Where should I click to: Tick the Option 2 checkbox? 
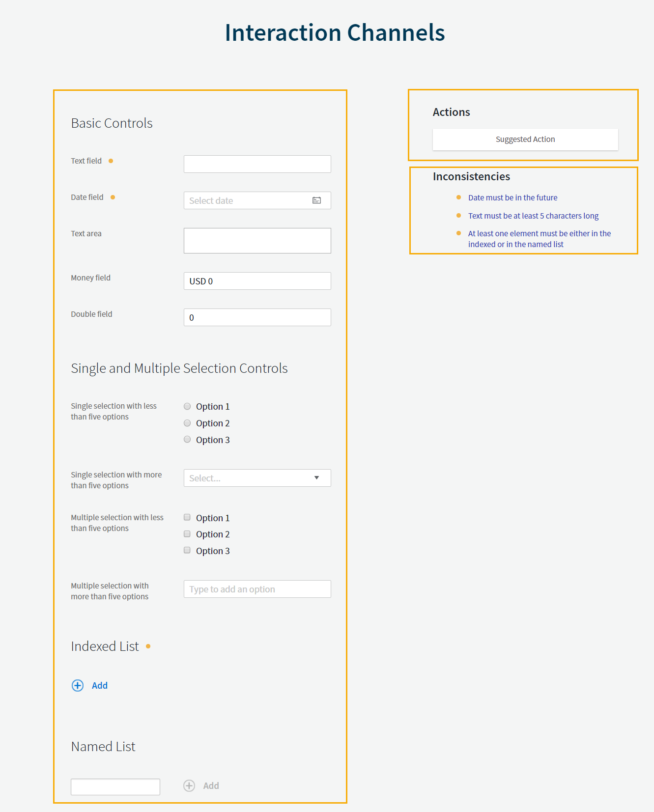click(187, 534)
